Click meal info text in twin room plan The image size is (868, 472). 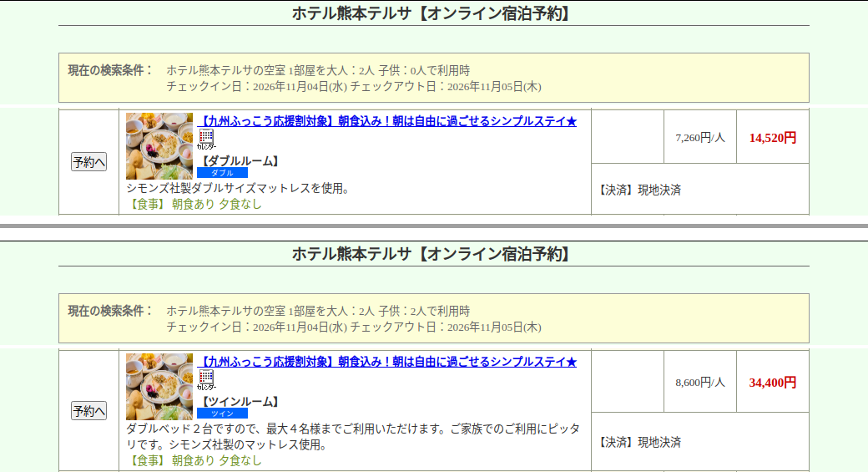194,460
